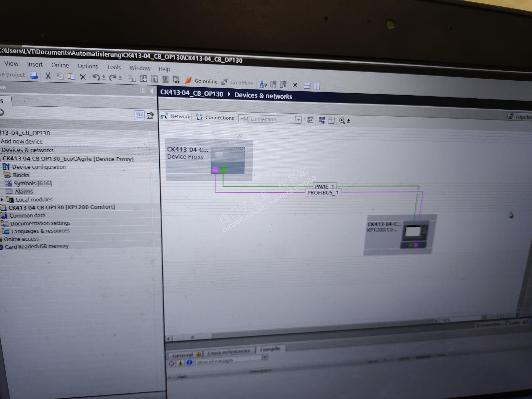The width and height of the screenshot is (532, 399).
Task: Toggle the Show addresses icon
Action: click(322, 120)
